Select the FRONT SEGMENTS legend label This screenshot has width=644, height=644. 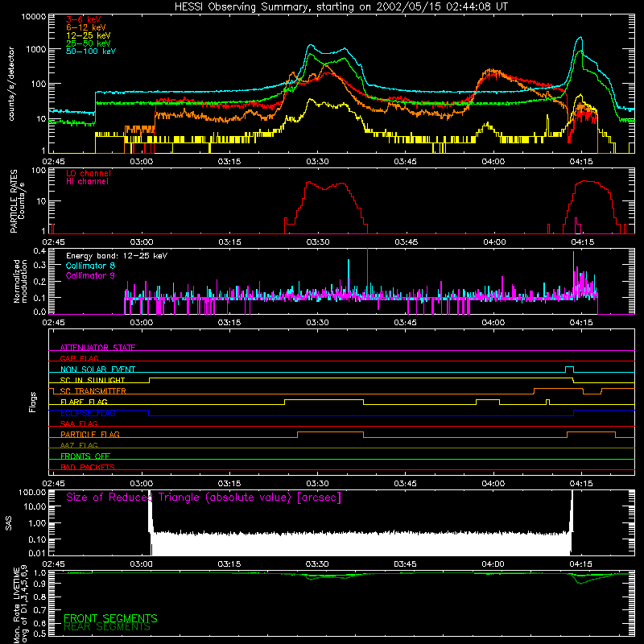point(110,618)
